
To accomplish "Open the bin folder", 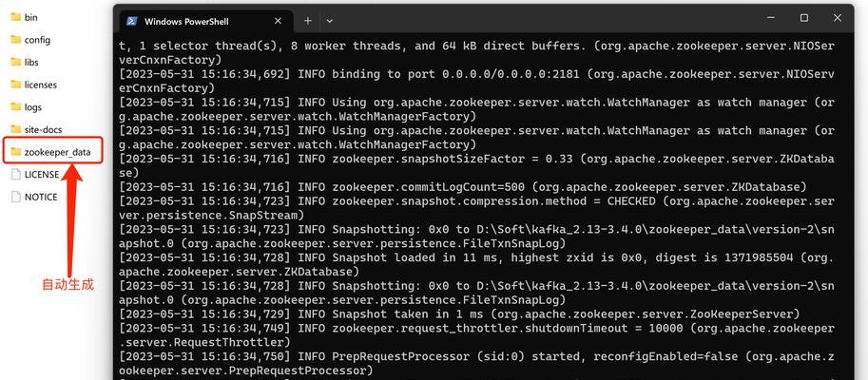I will [x=25, y=17].
